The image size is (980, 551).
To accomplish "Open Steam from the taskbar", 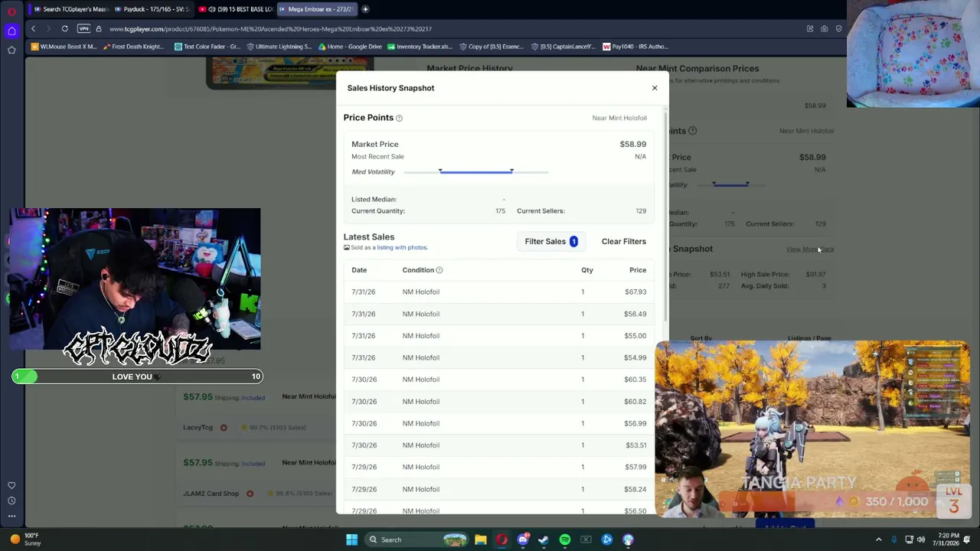I will tap(544, 540).
